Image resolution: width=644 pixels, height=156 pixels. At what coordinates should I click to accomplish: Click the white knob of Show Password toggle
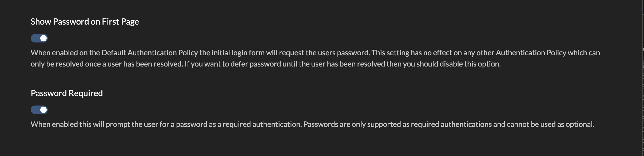pyautogui.click(x=43, y=38)
